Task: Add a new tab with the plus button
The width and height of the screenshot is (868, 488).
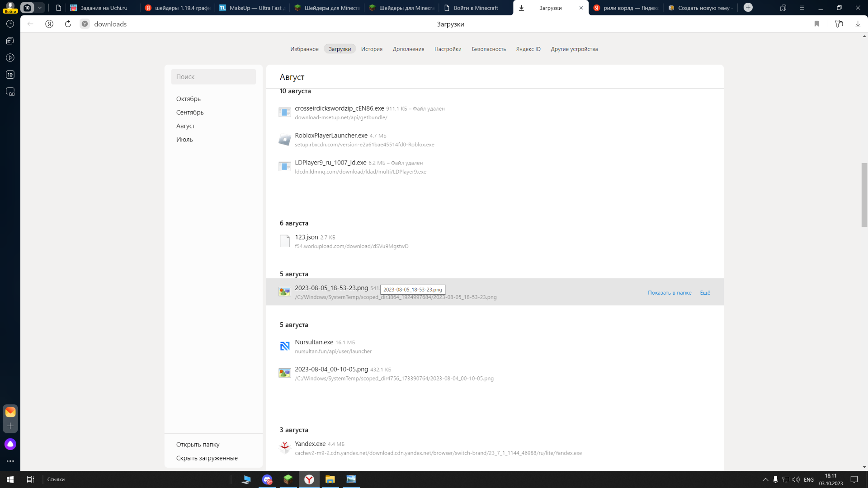Action: pos(748,8)
